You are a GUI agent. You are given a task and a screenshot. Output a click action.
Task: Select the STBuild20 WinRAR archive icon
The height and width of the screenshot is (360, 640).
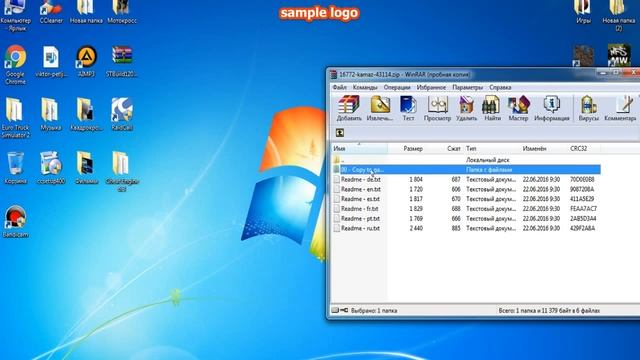coord(122,61)
